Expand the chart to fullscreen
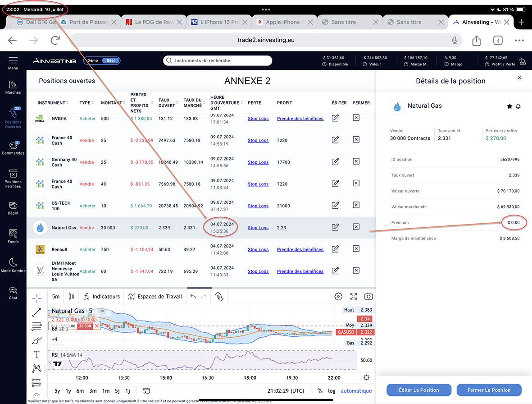 [x=354, y=296]
